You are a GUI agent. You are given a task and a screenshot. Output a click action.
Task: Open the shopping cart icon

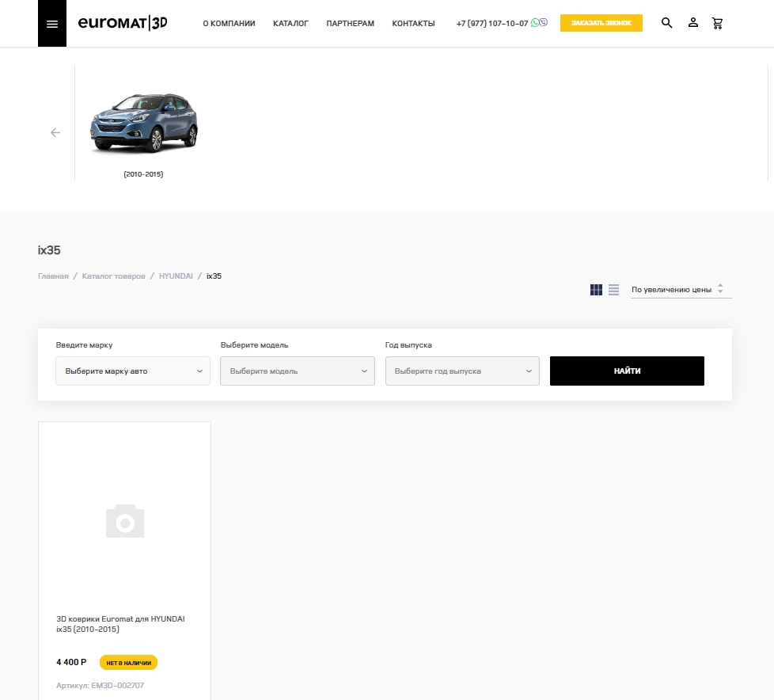pyautogui.click(x=717, y=23)
